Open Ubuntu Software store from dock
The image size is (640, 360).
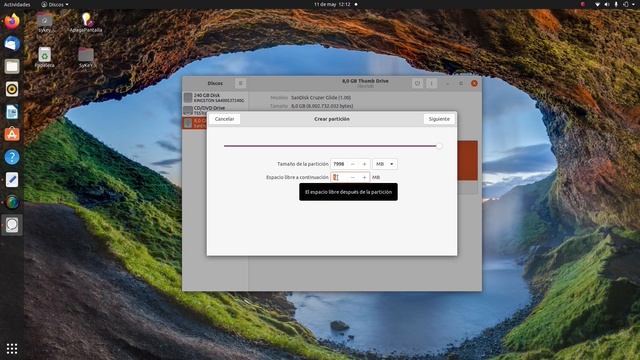tap(12, 134)
